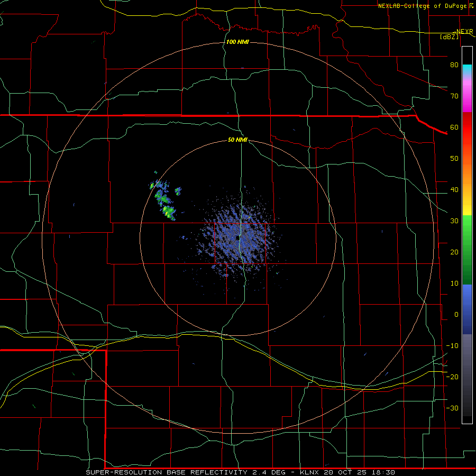This screenshot has width=476, height=476.
Task: Click the blue band of the color bar
Action: [x=467, y=309]
